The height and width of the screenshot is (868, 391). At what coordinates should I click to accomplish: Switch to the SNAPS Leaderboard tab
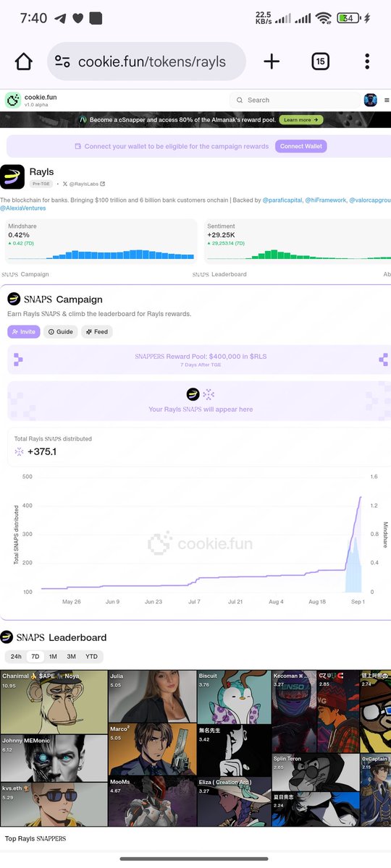219,275
